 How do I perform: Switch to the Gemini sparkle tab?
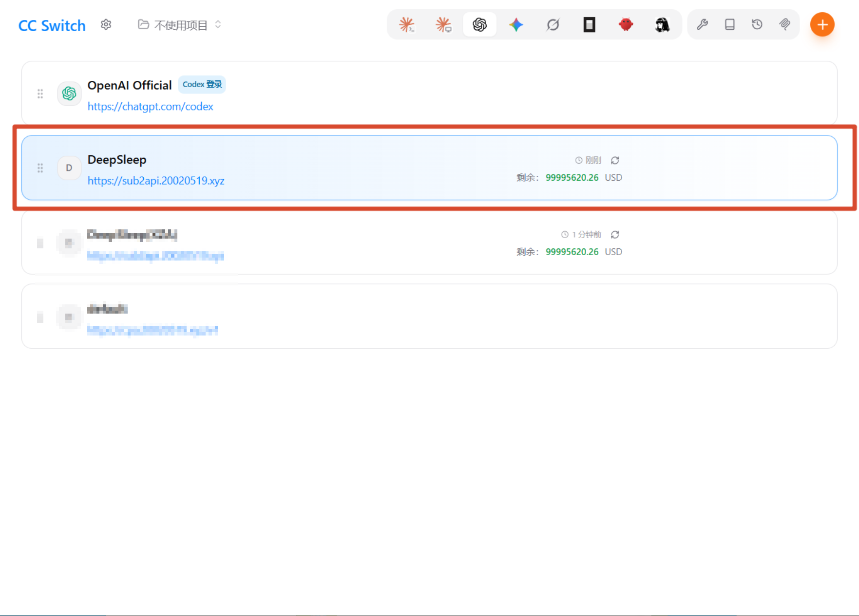tap(516, 24)
